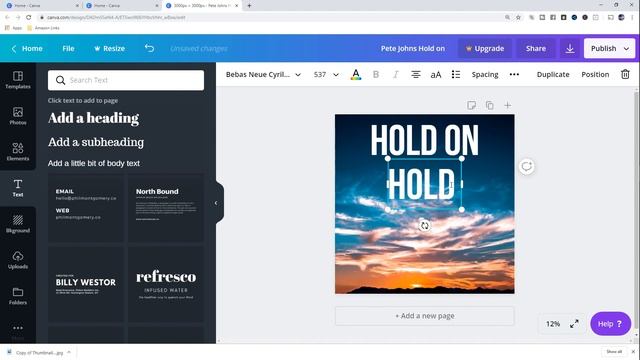This screenshot has width=640, height=360.
Task: Add page with the plus icon
Action: [507, 105]
